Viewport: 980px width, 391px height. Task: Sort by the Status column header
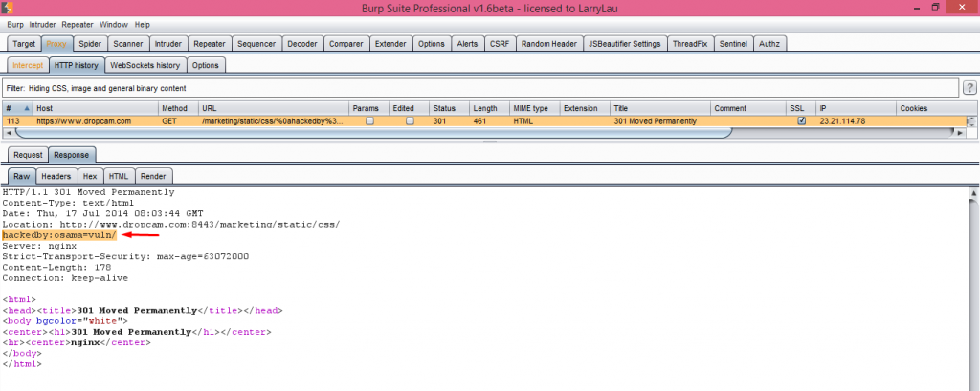tap(449, 109)
